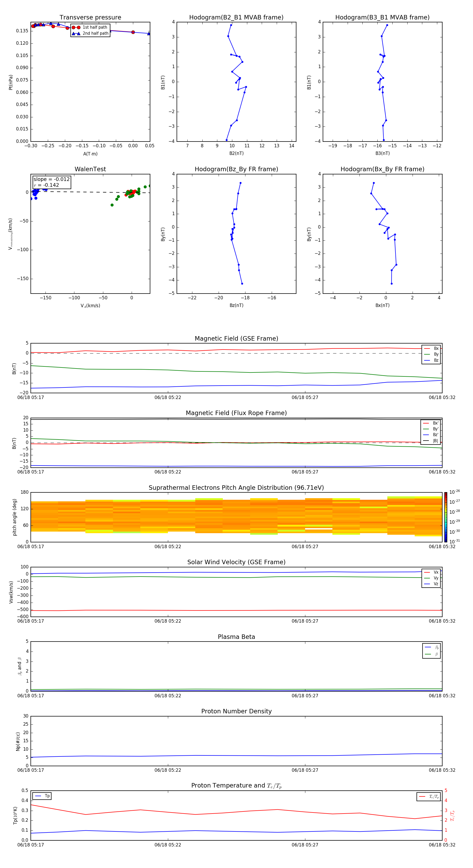473x868 pixels.
Task: Click the 'A(T·m)' x-axis label
Action: pos(90,154)
